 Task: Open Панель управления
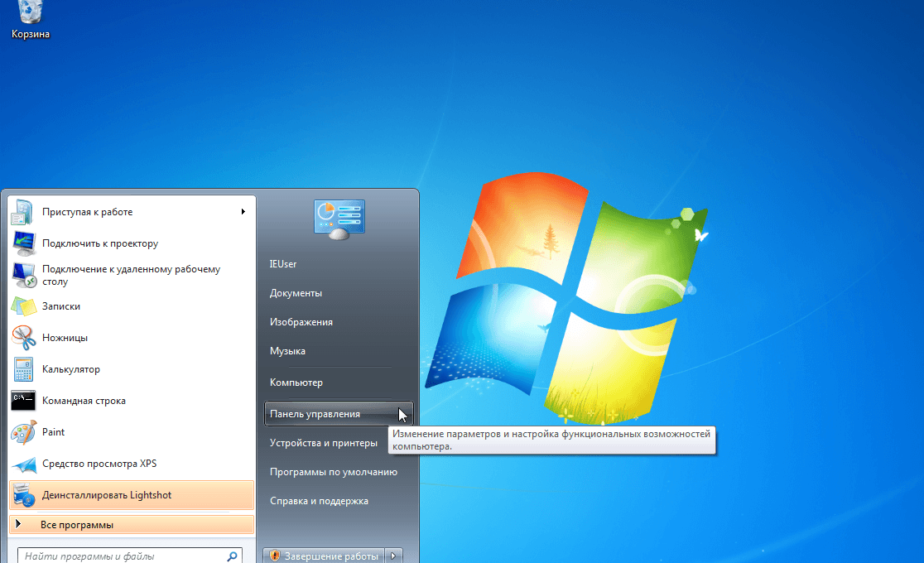[x=339, y=414]
